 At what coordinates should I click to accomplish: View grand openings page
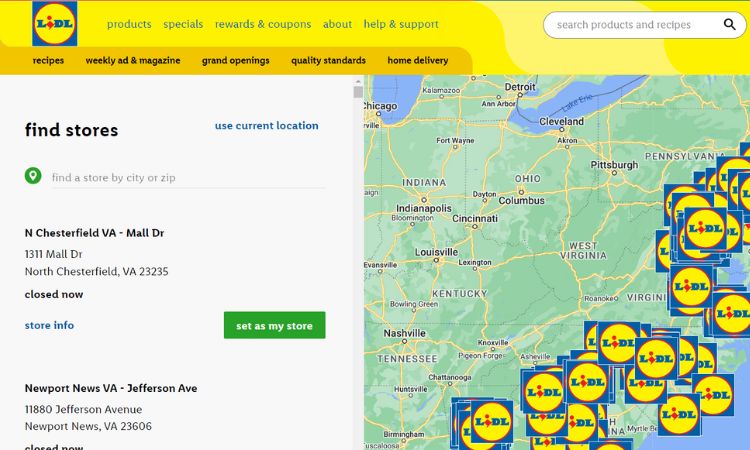coord(236,60)
